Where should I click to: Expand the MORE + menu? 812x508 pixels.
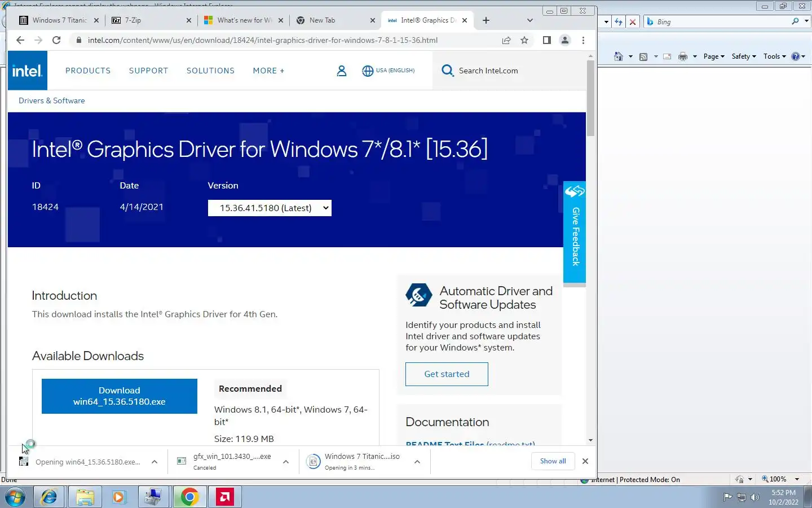268,71
